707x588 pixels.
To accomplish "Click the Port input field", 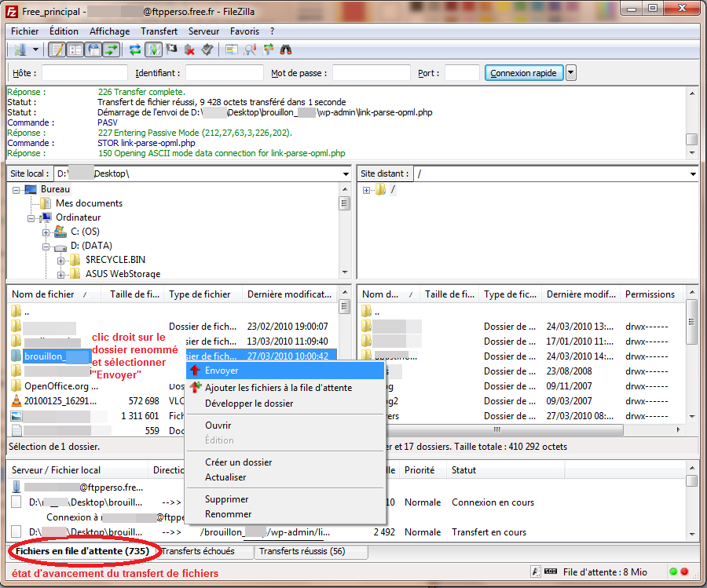I will pyautogui.click(x=462, y=73).
